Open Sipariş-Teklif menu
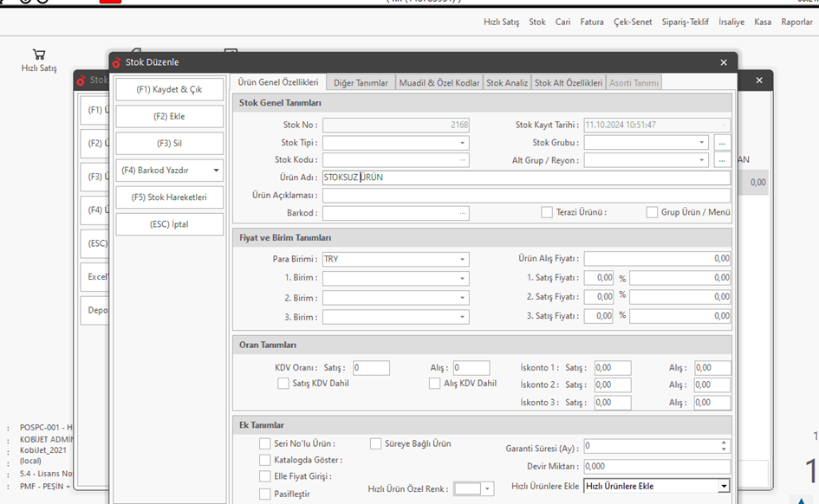 click(686, 22)
